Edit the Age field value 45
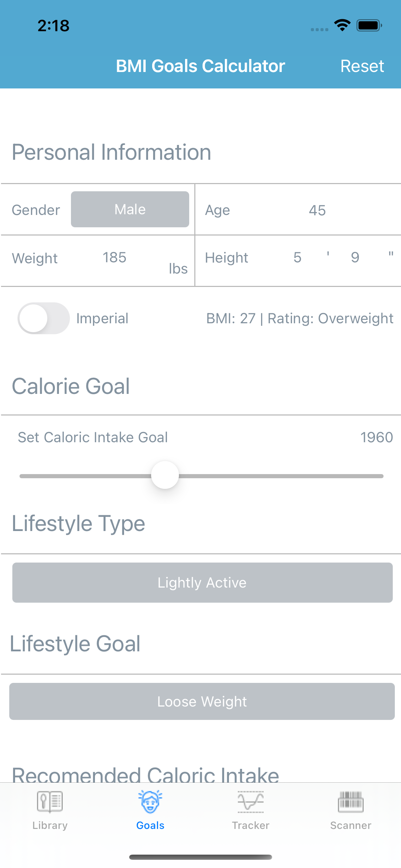 pyautogui.click(x=317, y=210)
